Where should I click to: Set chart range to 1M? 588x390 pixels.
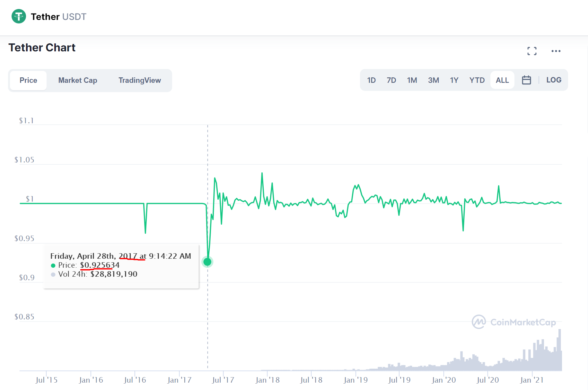coord(412,80)
